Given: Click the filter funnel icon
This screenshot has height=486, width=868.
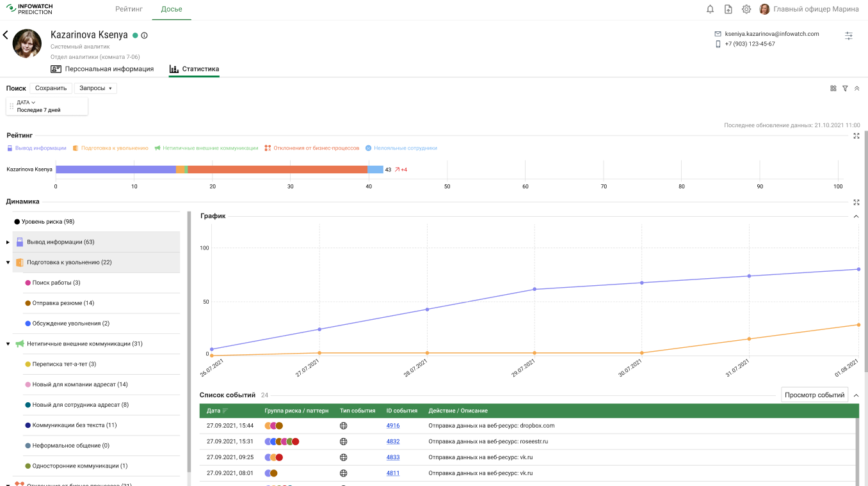Looking at the screenshot, I should pyautogui.click(x=845, y=88).
